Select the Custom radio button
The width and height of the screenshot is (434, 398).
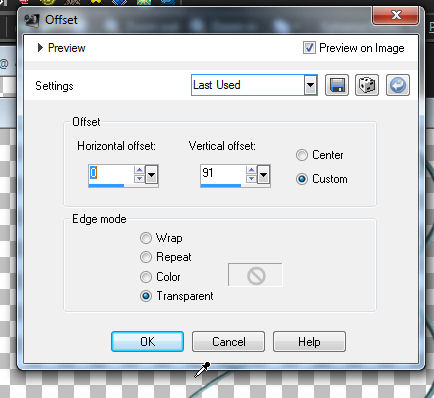(x=302, y=179)
